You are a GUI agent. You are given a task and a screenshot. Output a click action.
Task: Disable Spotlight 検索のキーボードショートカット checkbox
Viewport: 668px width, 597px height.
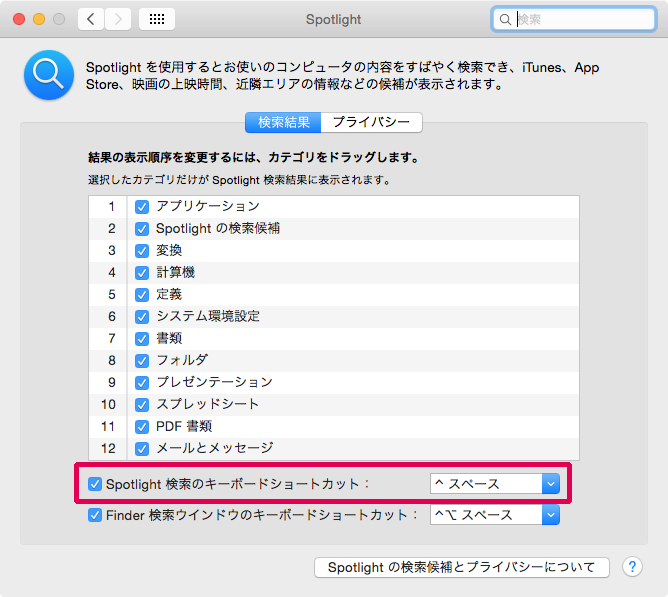[95, 484]
